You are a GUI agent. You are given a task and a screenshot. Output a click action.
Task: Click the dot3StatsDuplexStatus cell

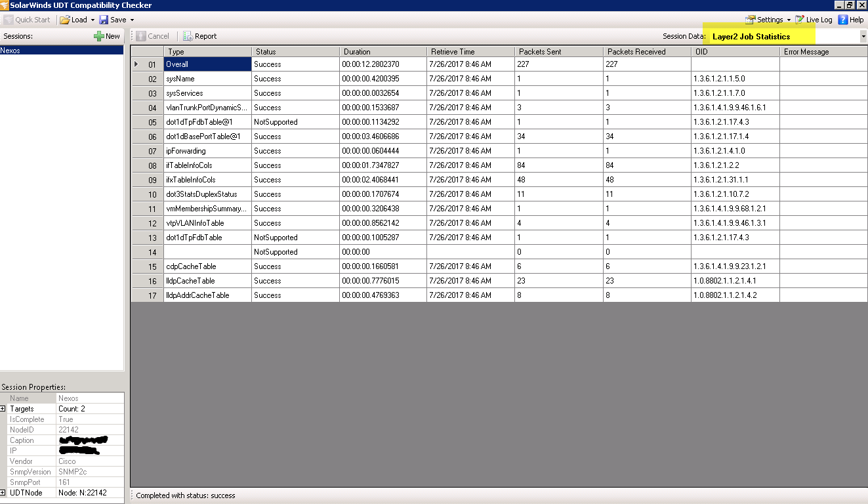[x=207, y=194]
